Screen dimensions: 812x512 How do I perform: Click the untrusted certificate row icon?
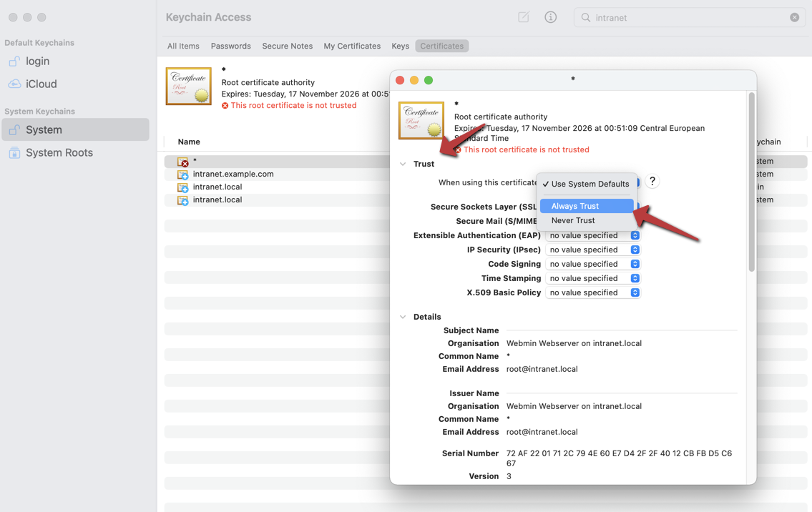click(183, 162)
